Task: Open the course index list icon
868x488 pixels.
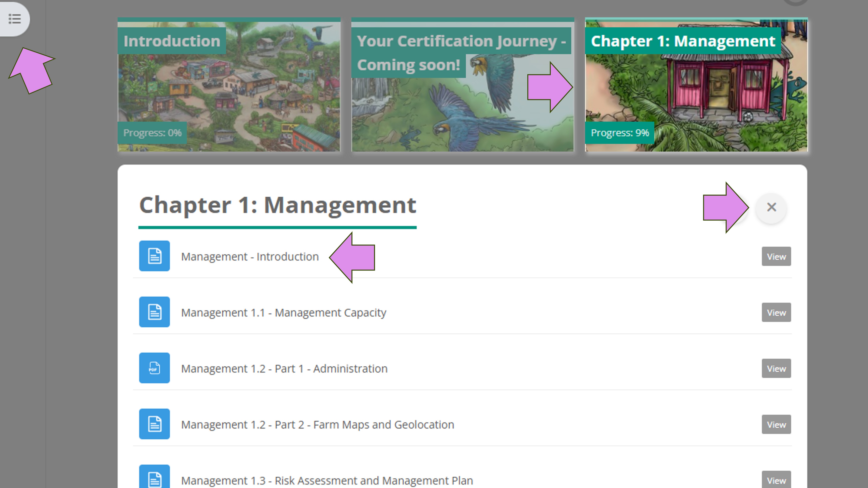Action: click(x=14, y=19)
